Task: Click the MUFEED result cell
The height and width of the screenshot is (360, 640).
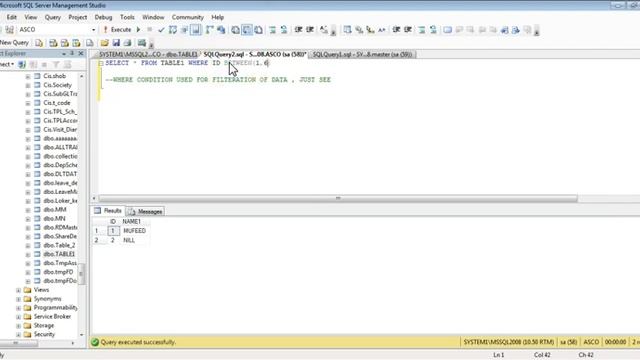Action: (135, 231)
